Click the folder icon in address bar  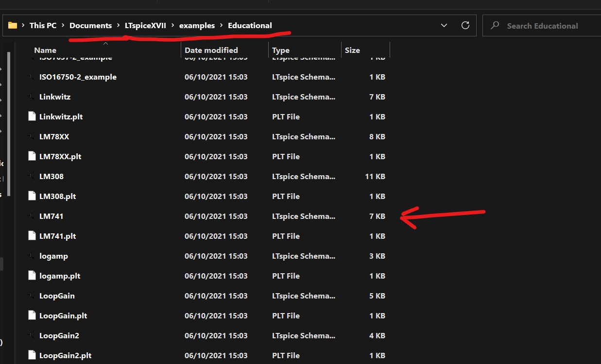coord(13,26)
